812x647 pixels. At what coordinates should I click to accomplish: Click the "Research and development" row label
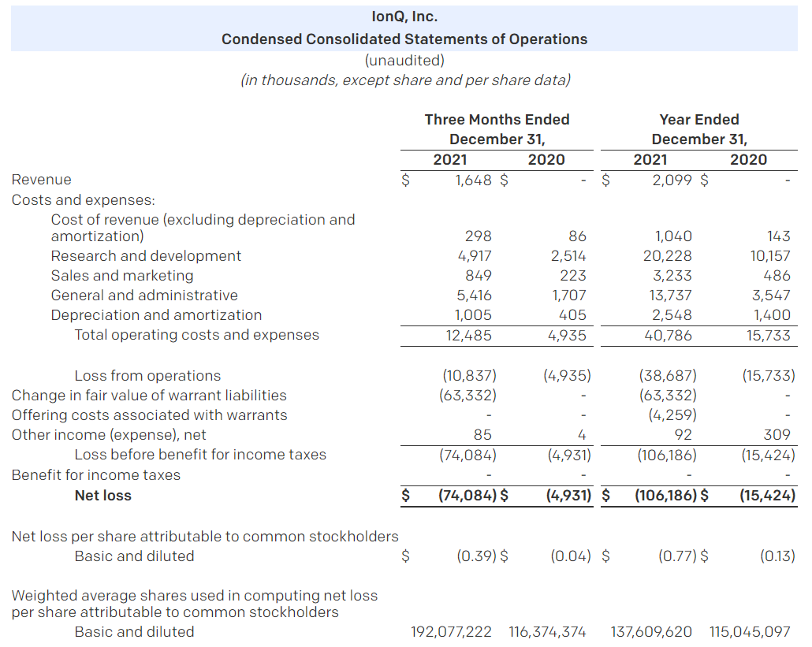coord(146,255)
